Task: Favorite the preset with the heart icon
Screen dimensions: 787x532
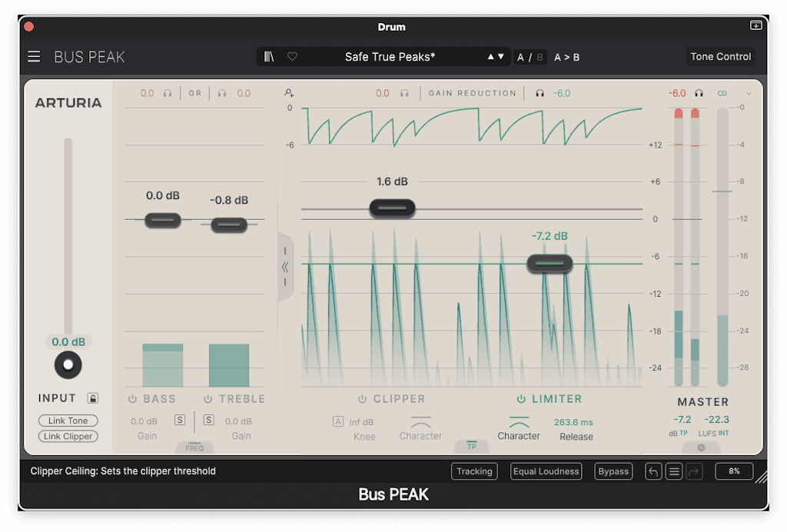Action: coord(292,57)
